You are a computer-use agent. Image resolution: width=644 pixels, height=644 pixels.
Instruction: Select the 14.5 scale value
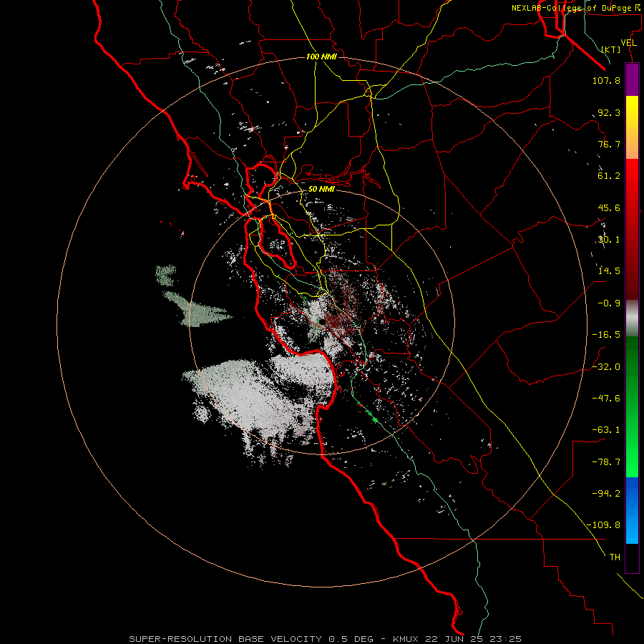pyautogui.click(x=609, y=271)
